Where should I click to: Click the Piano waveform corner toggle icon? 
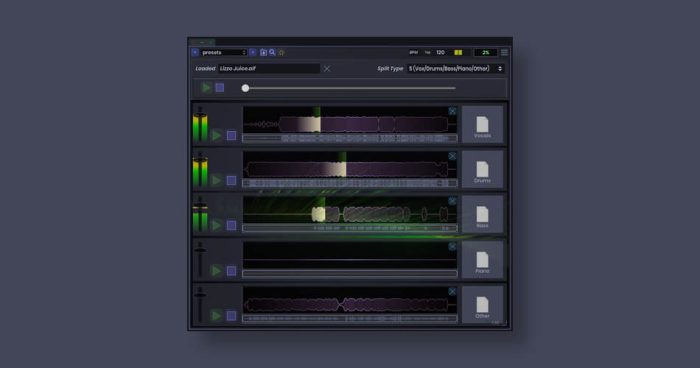point(452,247)
